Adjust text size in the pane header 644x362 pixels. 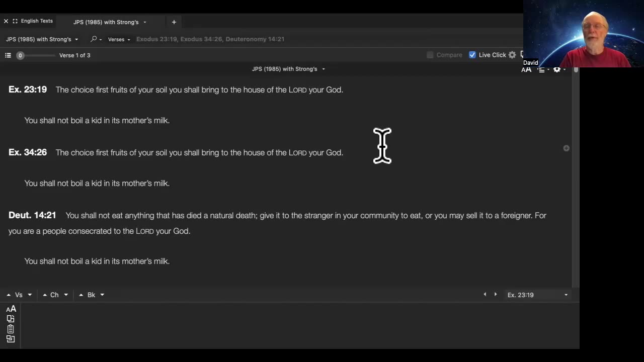(x=526, y=70)
